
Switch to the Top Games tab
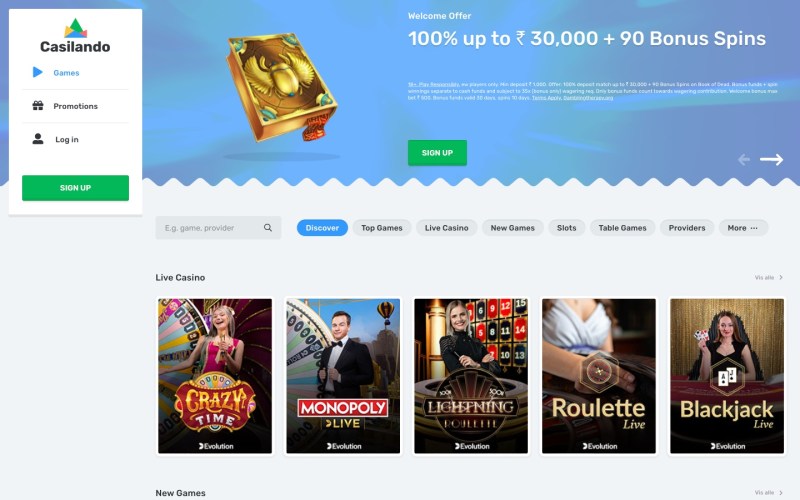click(x=382, y=228)
